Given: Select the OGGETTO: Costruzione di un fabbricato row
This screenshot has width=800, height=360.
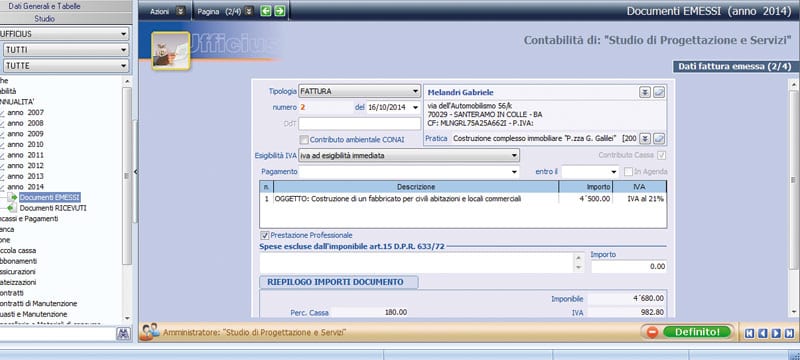Looking at the screenshot, I should click(463, 199).
